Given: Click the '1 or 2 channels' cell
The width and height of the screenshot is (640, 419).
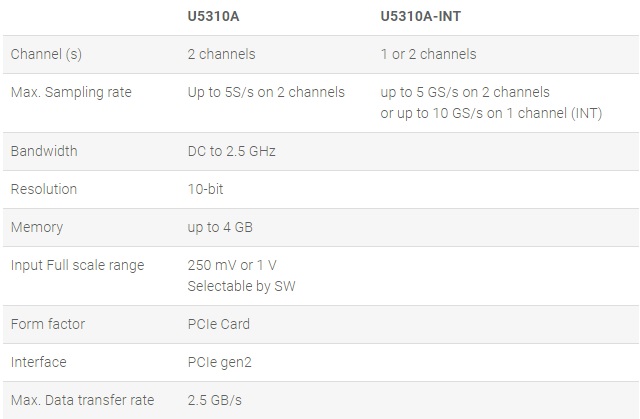Looking at the screenshot, I should (428, 54).
